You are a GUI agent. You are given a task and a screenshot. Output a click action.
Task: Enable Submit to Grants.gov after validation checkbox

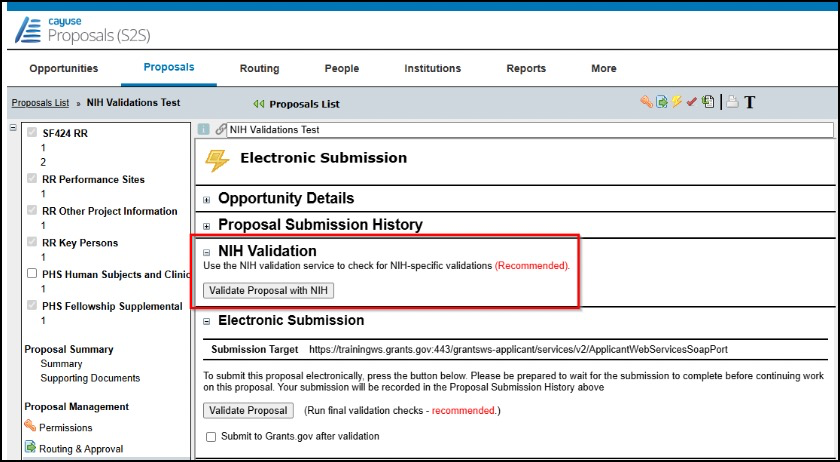coord(210,436)
